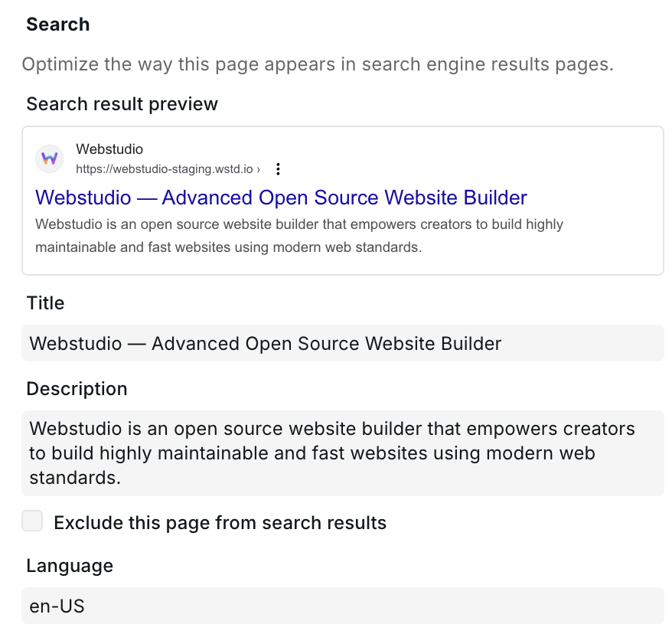Click inside the Title input field
Viewport: 672px width, 634px height.
pyautogui.click(x=343, y=343)
